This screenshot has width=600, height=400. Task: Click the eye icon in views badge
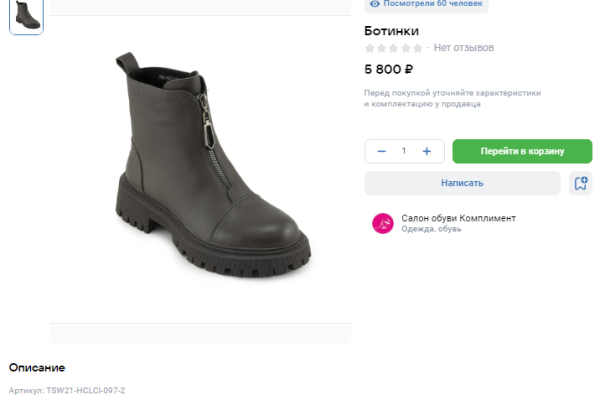pyautogui.click(x=375, y=4)
